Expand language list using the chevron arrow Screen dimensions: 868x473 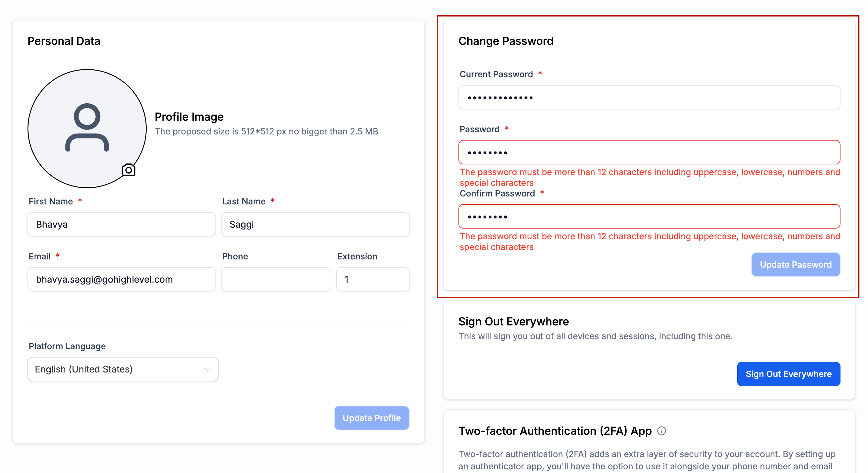(208, 369)
